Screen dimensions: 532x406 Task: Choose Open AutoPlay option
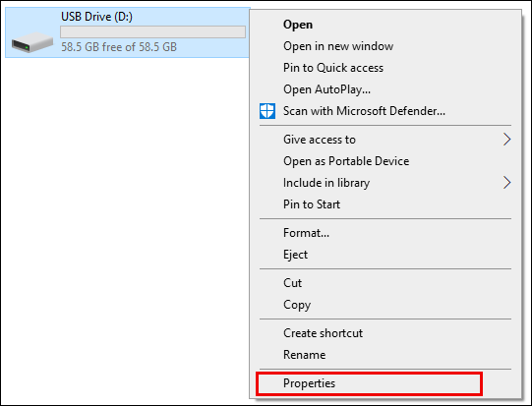(x=385, y=89)
